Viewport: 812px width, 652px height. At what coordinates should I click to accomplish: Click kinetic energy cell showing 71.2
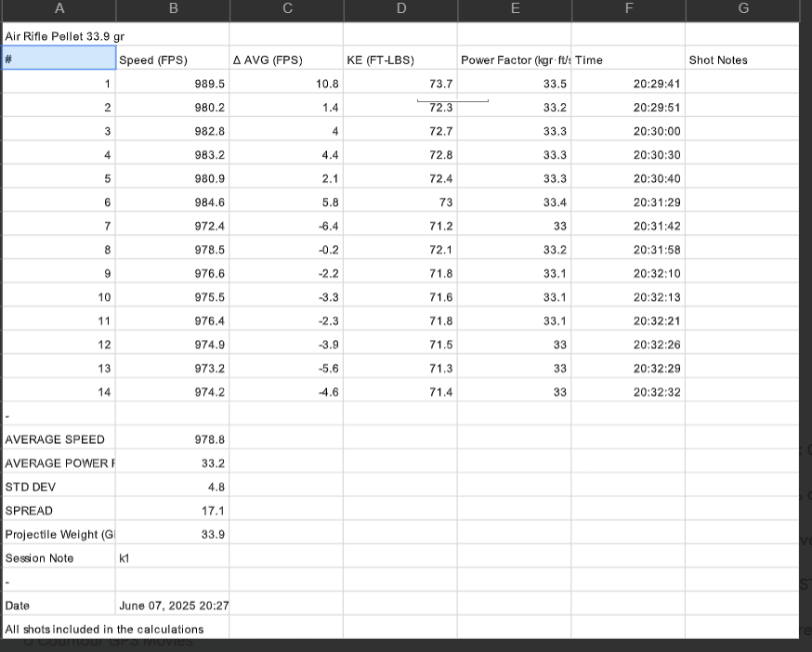(400, 226)
